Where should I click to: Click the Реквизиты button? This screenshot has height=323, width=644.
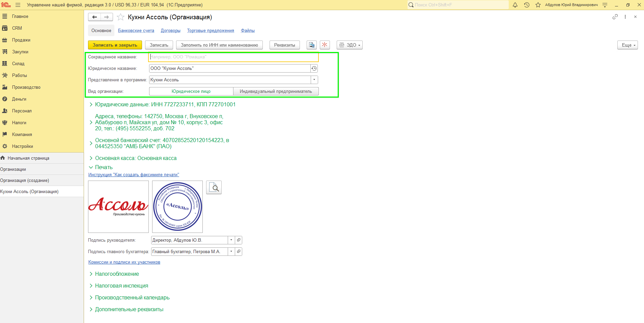[285, 45]
